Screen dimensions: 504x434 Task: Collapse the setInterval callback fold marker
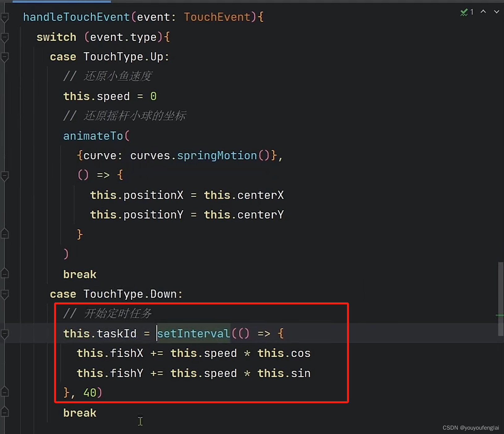pos(5,334)
